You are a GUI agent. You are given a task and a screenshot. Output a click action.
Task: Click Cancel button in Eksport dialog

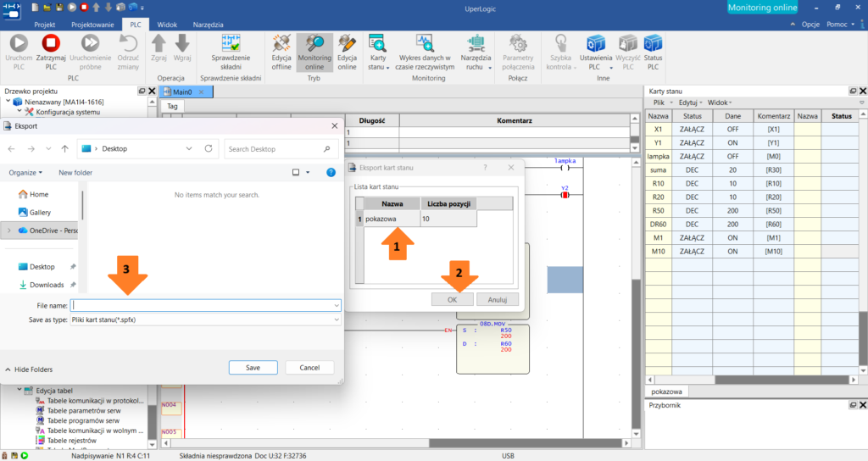[309, 368]
